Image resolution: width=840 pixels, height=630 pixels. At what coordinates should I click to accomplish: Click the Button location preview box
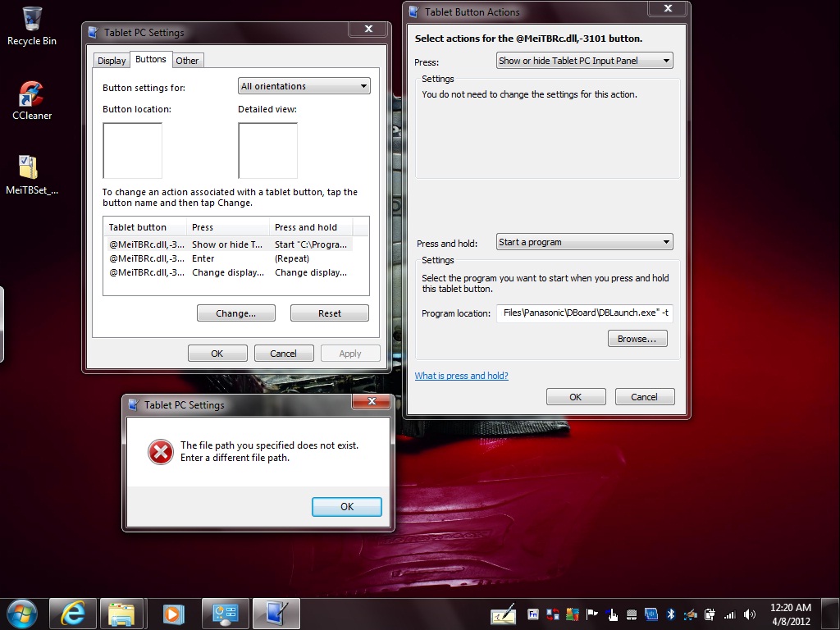[132, 151]
